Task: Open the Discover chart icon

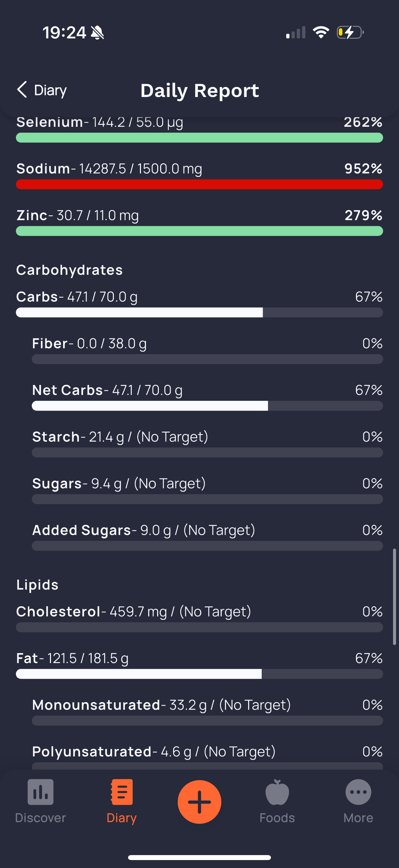Action: (40, 792)
